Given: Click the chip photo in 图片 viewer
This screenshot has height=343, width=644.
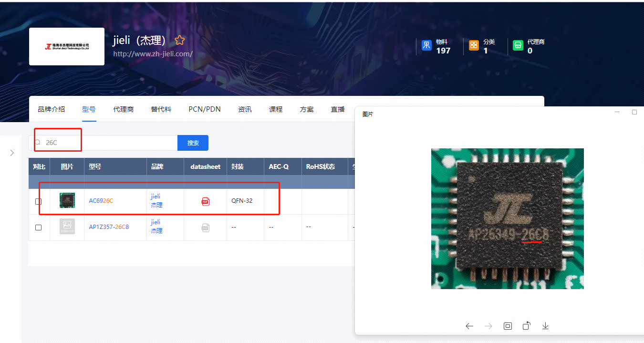Looking at the screenshot, I should point(508,218).
